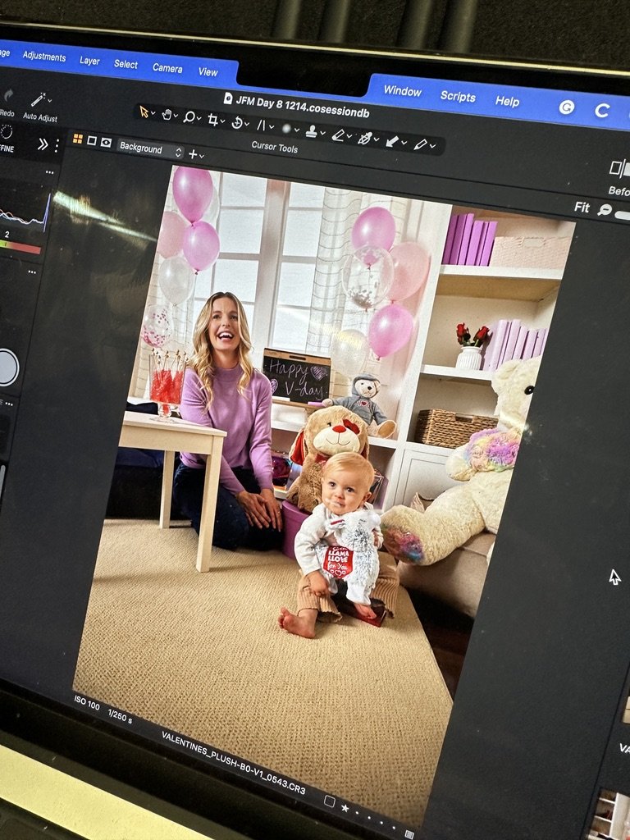Open the white balance picker dropdown arrow

[x=432, y=146]
